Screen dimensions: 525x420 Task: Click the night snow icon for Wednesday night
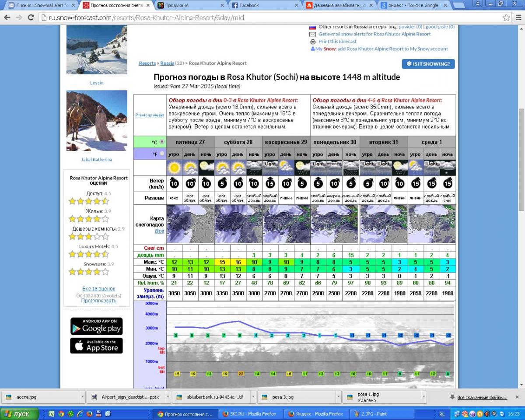[448, 168]
